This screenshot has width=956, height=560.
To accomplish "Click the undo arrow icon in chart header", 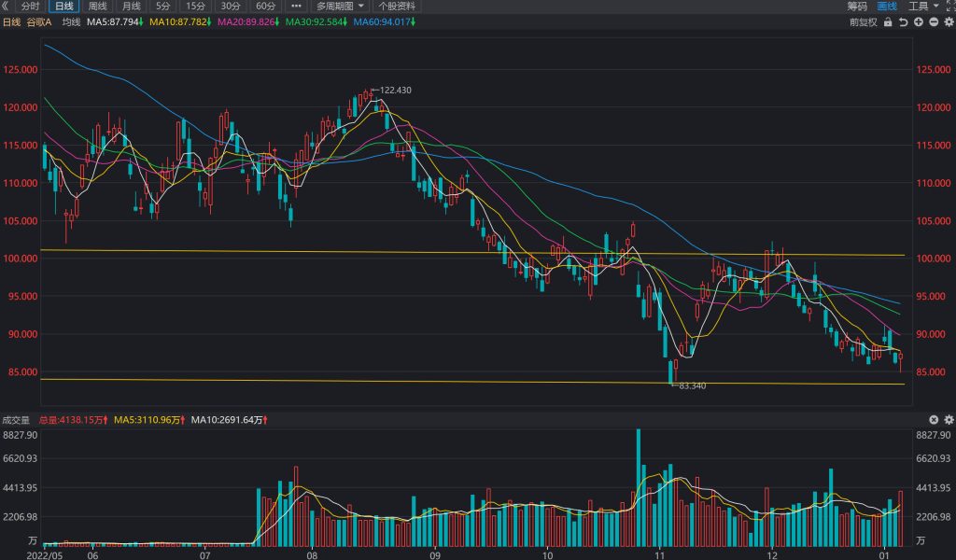I will 903,22.
